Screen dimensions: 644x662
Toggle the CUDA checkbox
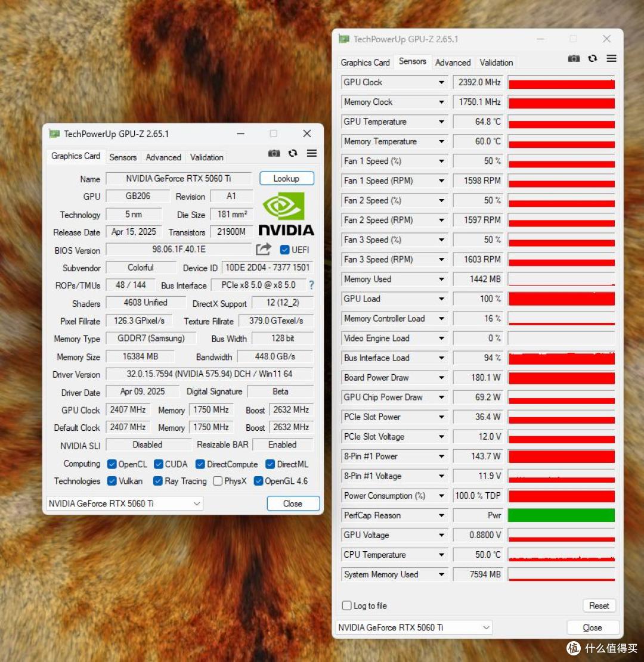159,464
